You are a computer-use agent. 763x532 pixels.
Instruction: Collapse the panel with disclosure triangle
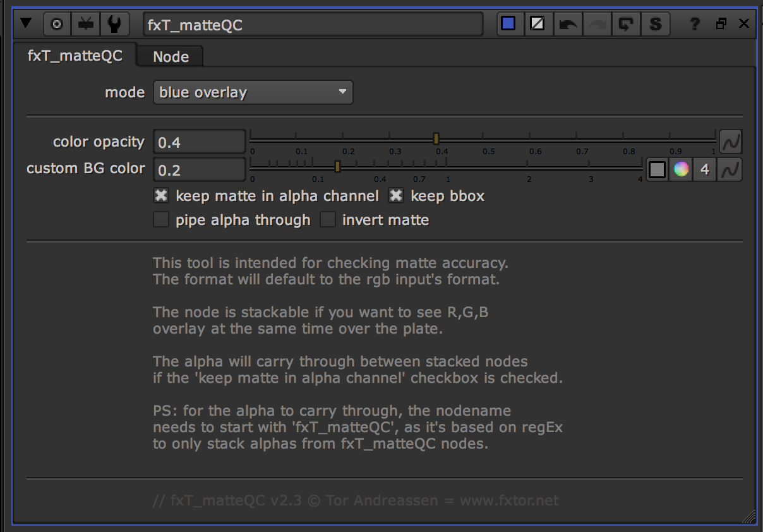coord(26,24)
